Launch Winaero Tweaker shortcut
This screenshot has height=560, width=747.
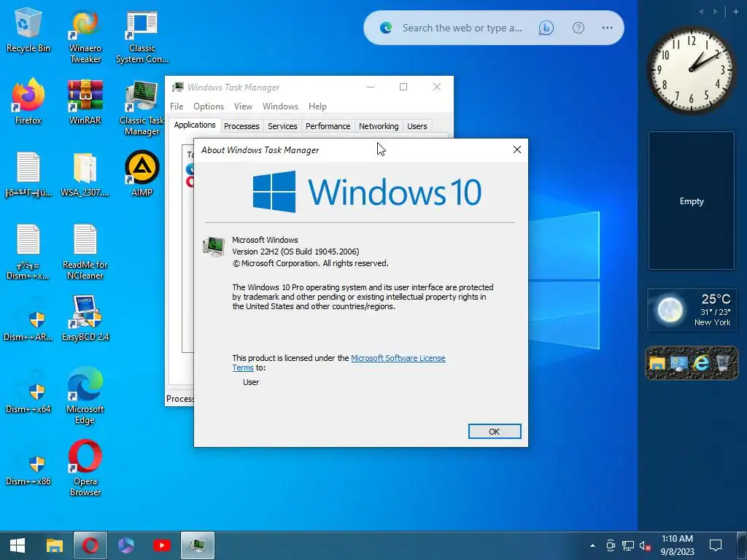[85, 35]
